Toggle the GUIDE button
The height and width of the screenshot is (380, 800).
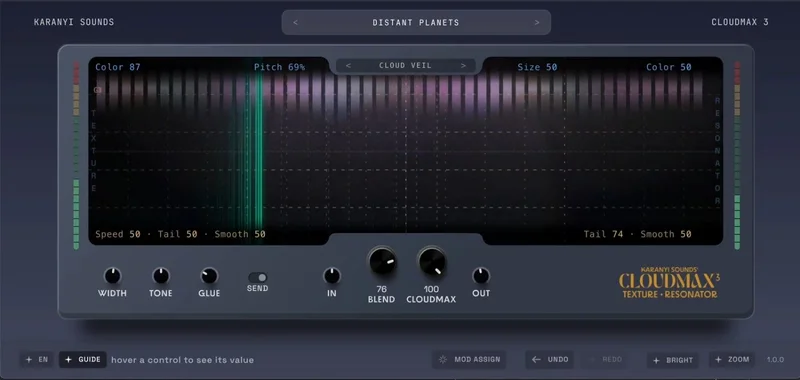tap(83, 360)
